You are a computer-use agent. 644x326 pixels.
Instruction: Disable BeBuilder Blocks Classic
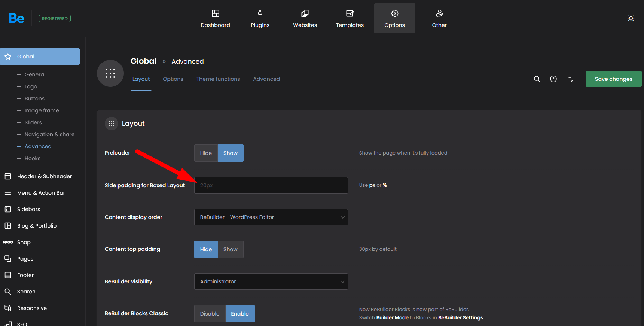(210, 314)
